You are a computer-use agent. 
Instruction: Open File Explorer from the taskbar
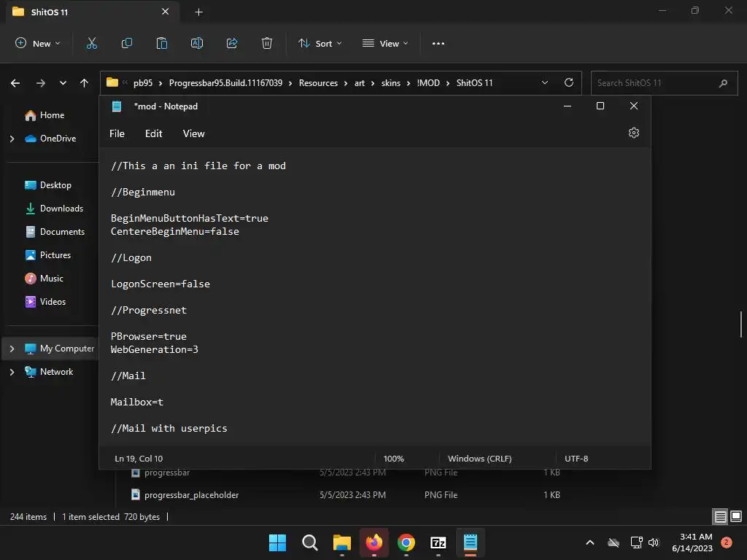click(x=342, y=542)
